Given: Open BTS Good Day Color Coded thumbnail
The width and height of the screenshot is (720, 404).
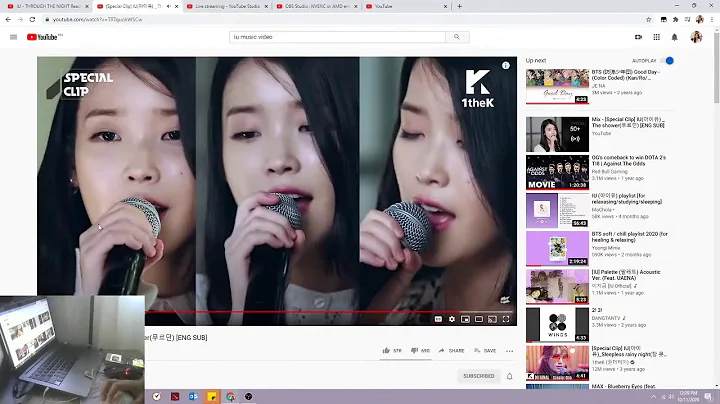Looking at the screenshot, I should (x=557, y=86).
